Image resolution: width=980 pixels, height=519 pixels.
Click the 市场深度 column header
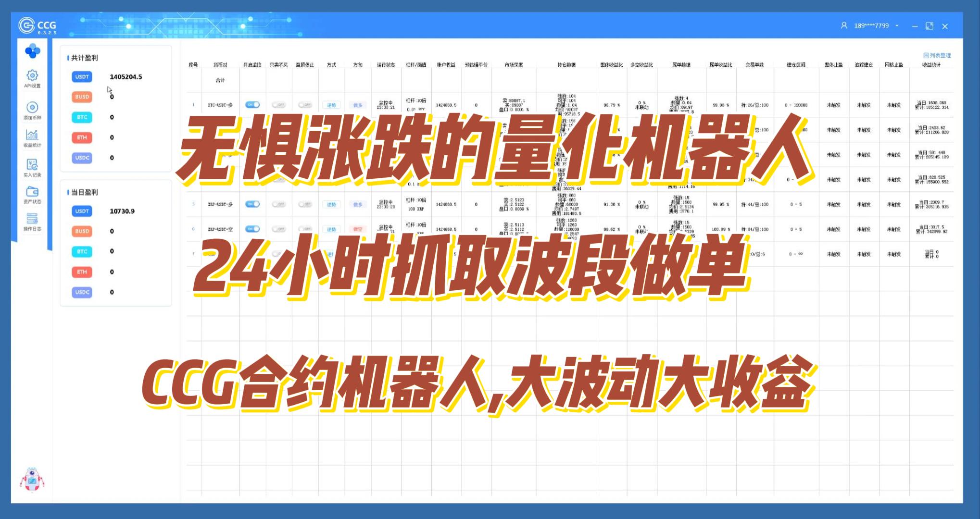(x=514, y=64)
